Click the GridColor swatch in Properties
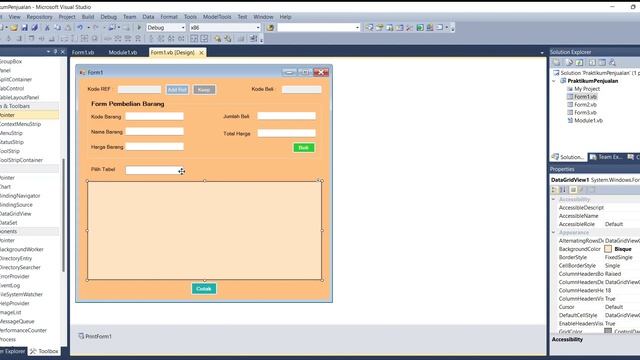The width and height of the screenshot is (640, 360). (x=608, y=331)
